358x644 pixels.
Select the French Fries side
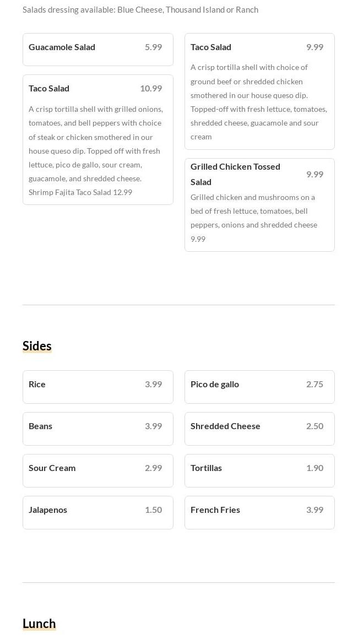(x=215, y=510)
